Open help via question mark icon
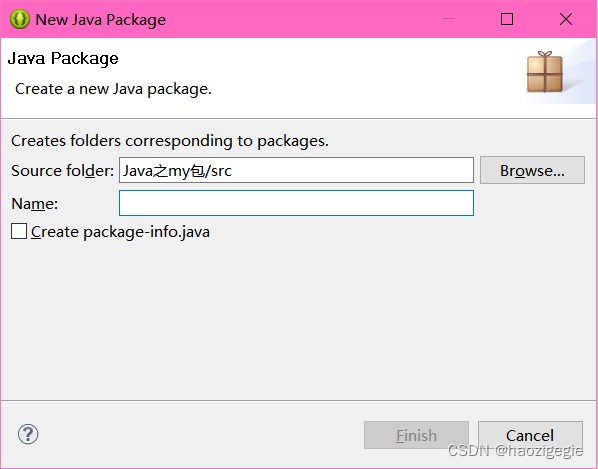 [28, 434]
